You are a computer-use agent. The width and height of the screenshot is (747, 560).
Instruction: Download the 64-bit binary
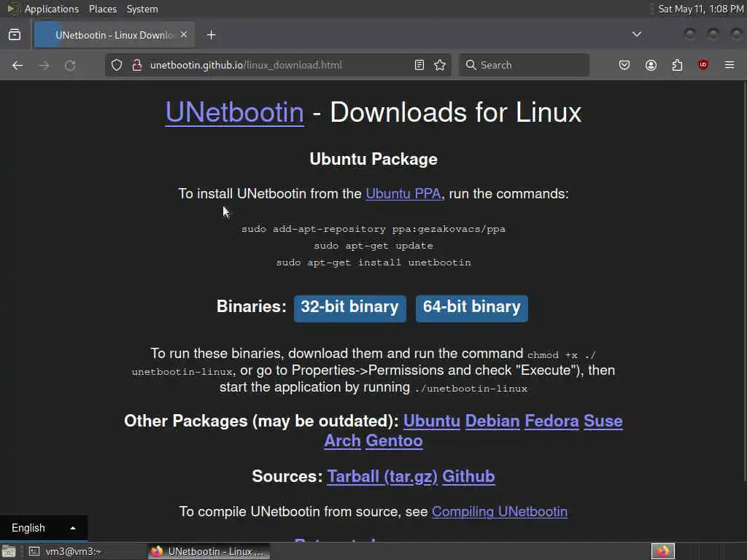(x=472, y=308)
